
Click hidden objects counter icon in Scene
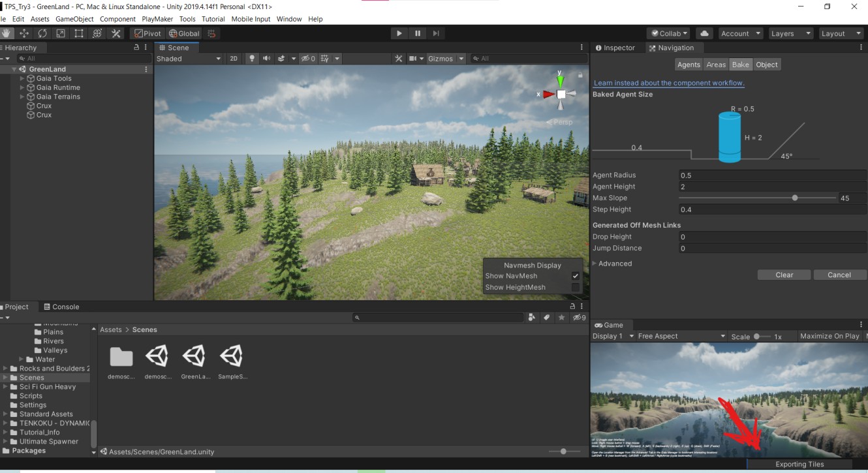(307, 59)
